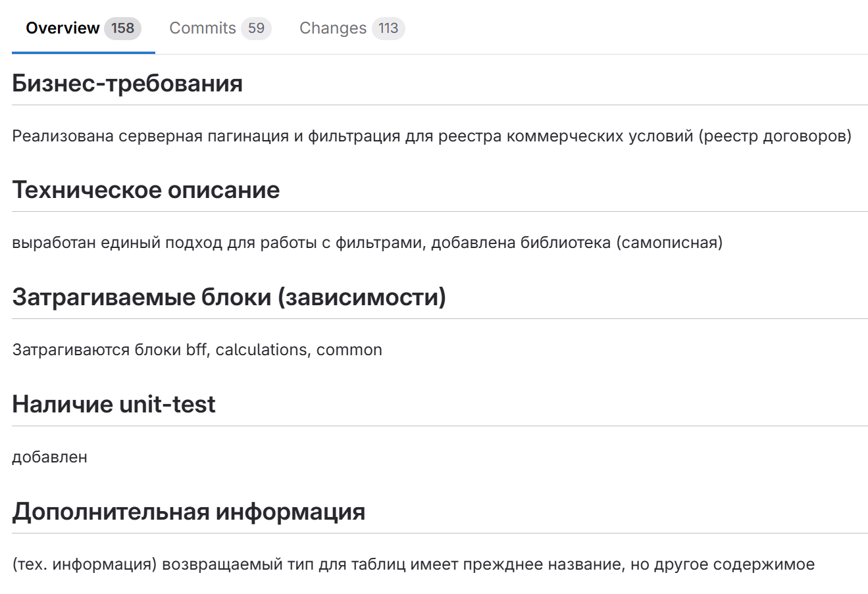The image size is (868, 594).
Task: Click the Техническое описание heading
Action: click(145, 190)
